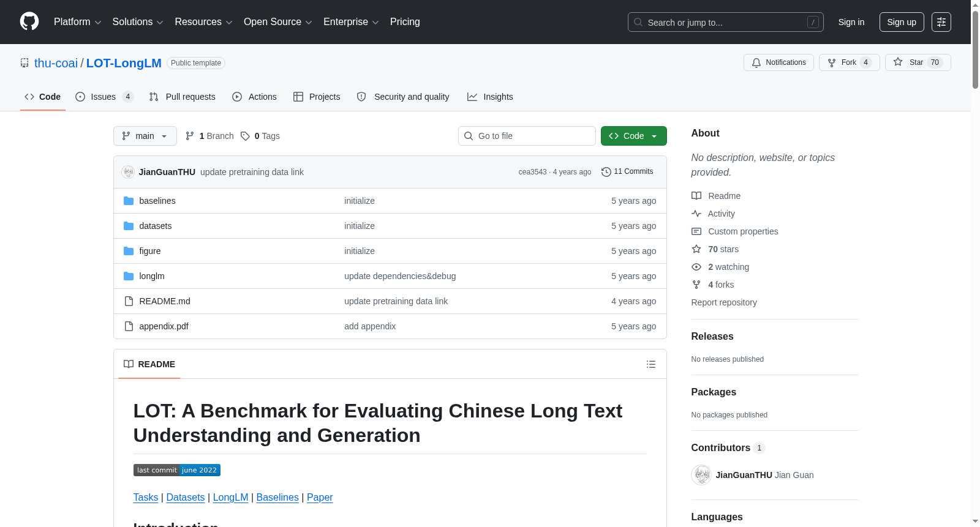Click the repository template icon beside thu-coai
This screenshot has height=527, width=980.
pos(24,63)
